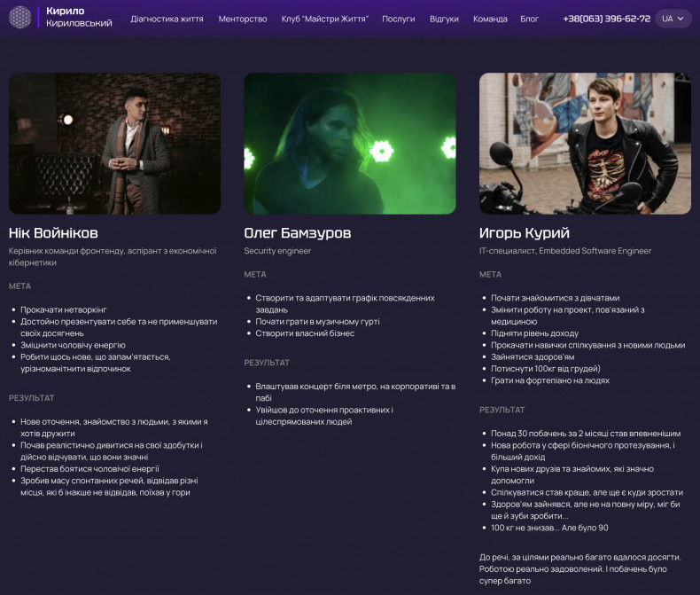The width and height of the screenshot is (700, 595).
Task: Click МЕТА heading under Игорь Курий
Action: coord(490,274)
